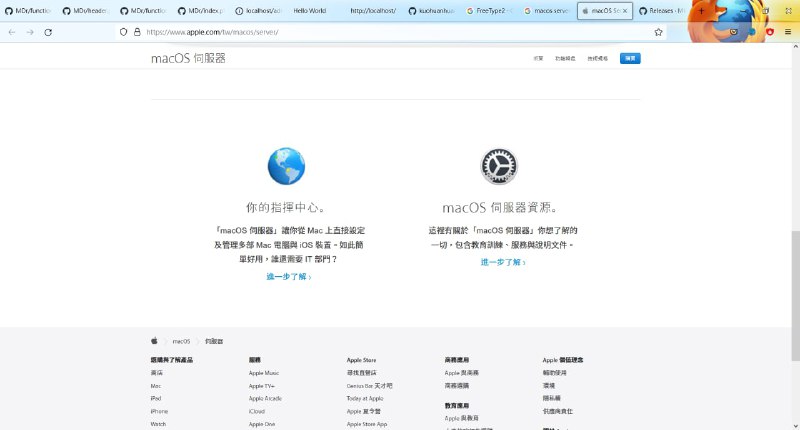Click the blue globe icon
The width and height of the screenshot is (800, 430).
(x=286, y=166)
